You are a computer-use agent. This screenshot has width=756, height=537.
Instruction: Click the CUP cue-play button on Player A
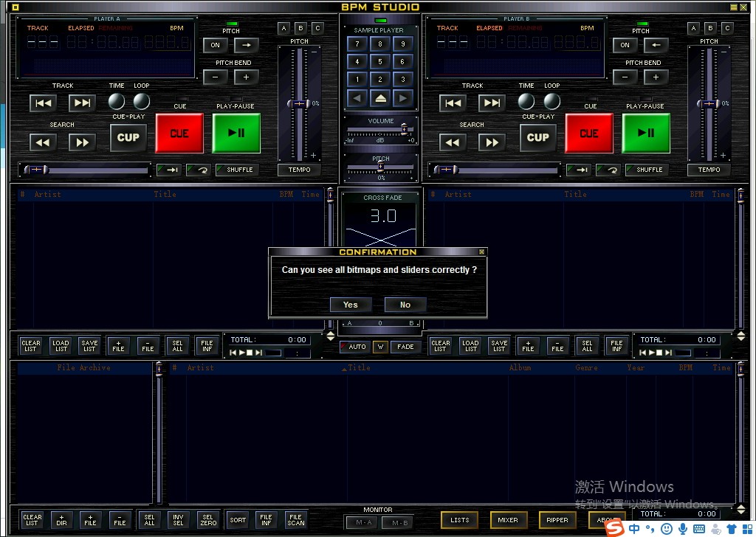click(x=128, y=137)
